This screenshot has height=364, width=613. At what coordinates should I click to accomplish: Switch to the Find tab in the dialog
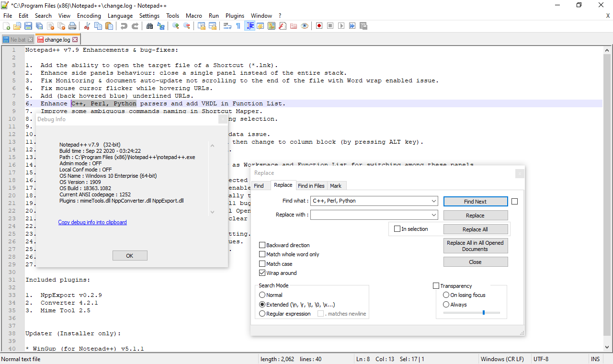pos(259,186)
